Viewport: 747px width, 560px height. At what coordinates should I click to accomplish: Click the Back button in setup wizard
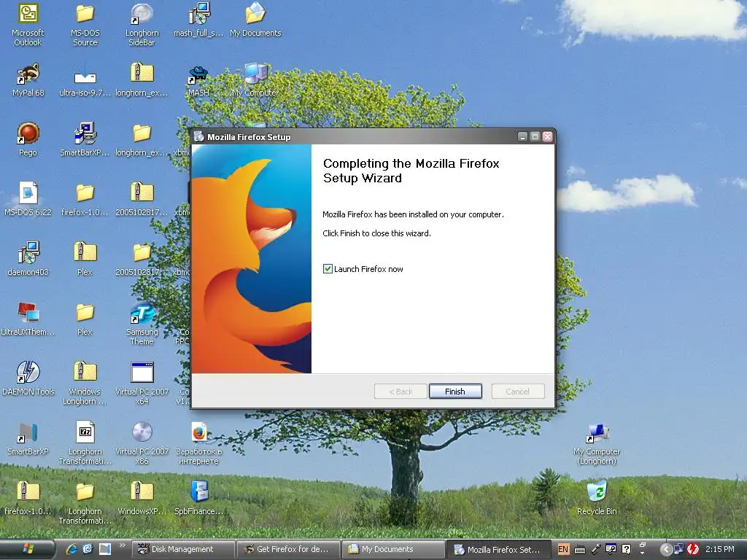[400, 391]
